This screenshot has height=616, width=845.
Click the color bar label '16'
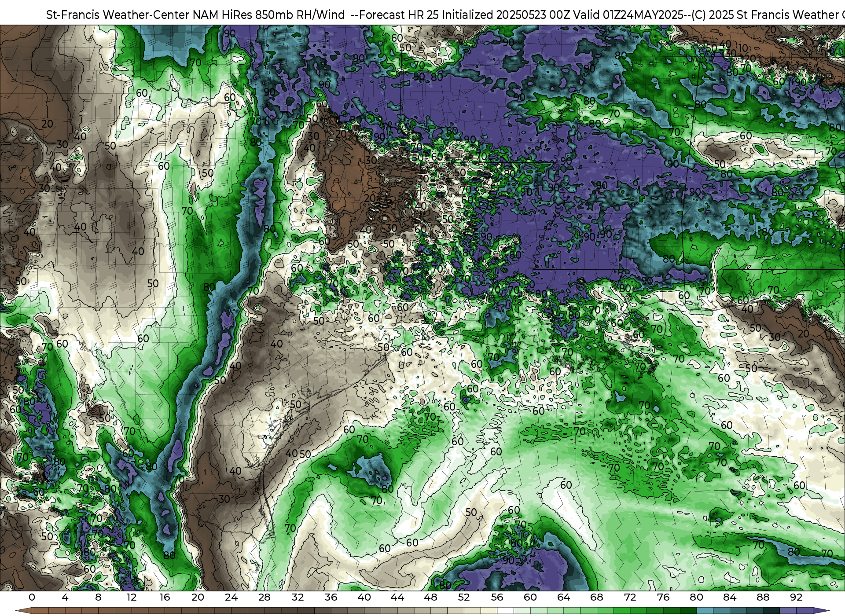point(165,597)
